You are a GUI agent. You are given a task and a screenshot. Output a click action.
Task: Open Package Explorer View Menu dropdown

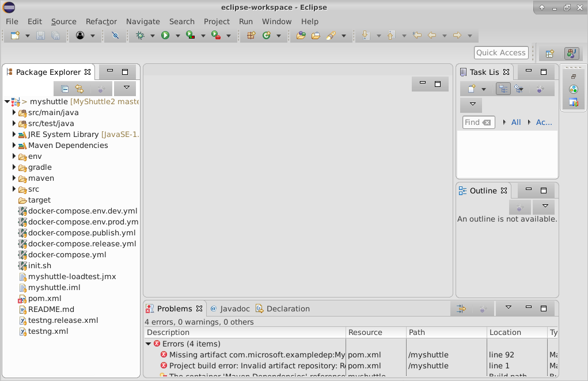tap(125, 89)
